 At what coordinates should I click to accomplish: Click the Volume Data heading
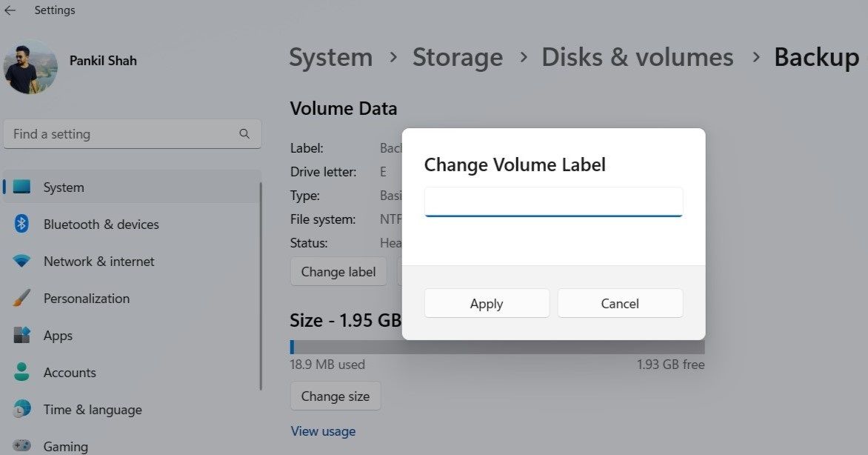344,109
